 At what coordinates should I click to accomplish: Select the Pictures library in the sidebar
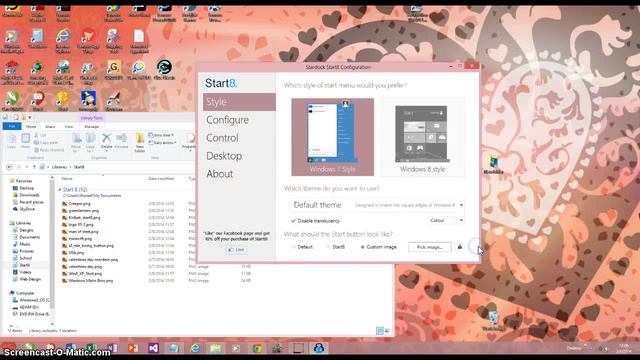point(27,251)
